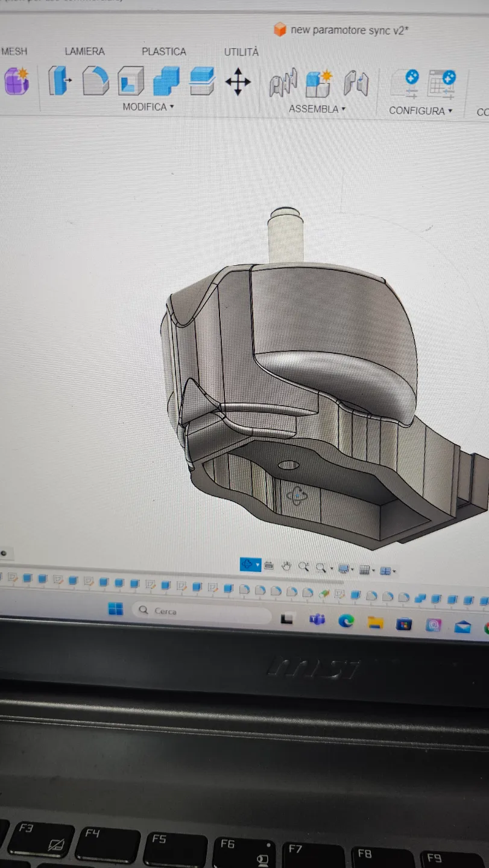Click the Cerca search box

click(x=202, y=612)
